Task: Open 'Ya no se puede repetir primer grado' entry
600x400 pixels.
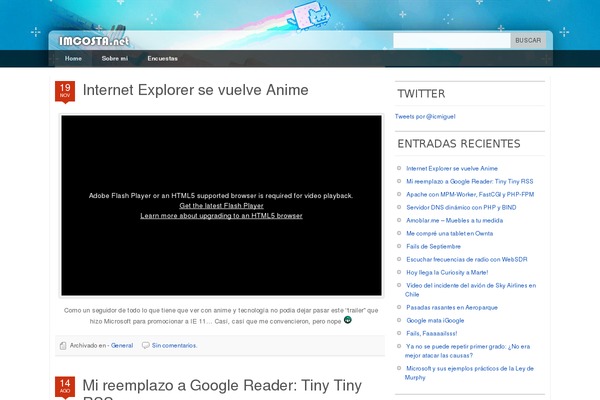Action: pos(468,351)
